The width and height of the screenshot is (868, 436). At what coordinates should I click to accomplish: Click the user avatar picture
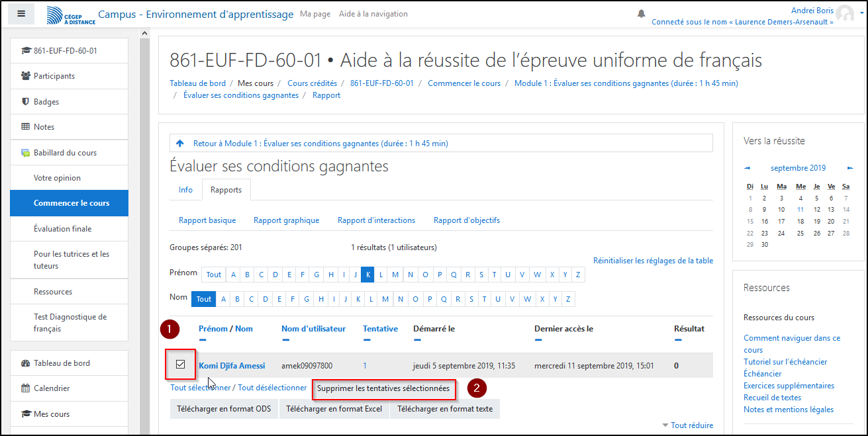pos(845,14)
